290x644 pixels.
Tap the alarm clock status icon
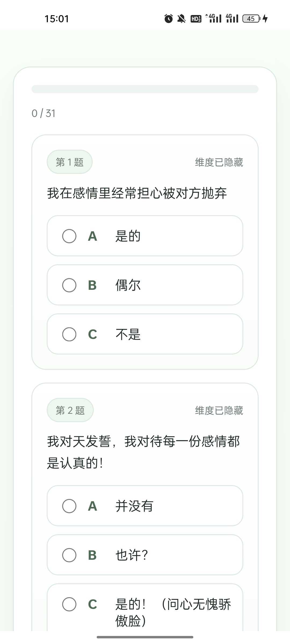click(x=169, y=19)
